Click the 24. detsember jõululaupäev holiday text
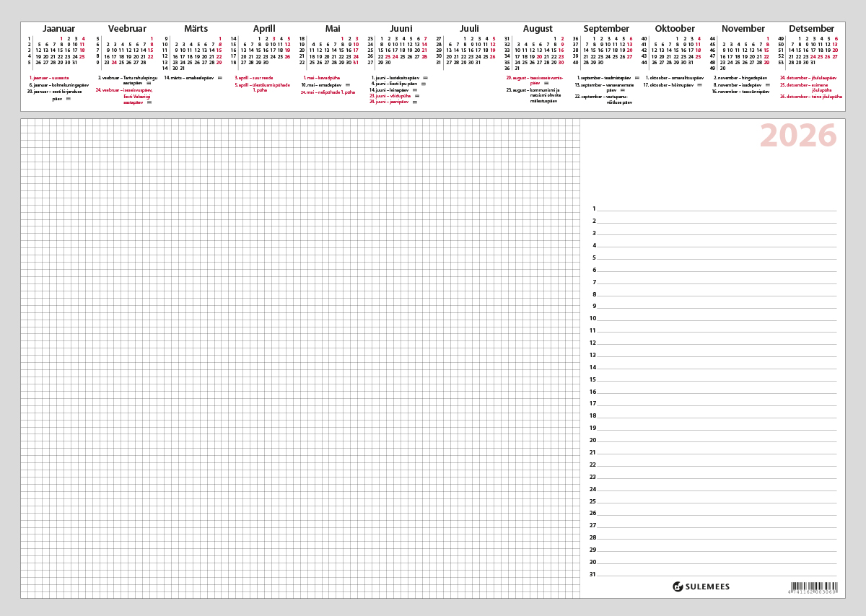The image size is (866, 616). coord(808,77)
